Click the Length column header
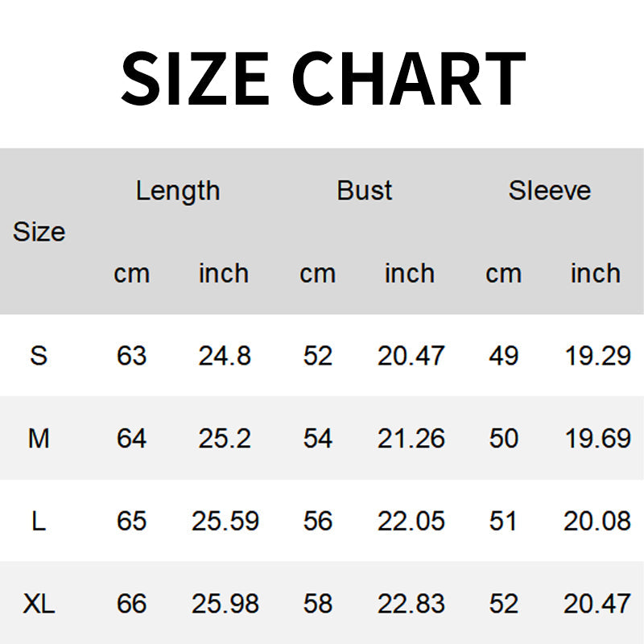644x644 pixels. pyautogui.click(x=177, y=191)
